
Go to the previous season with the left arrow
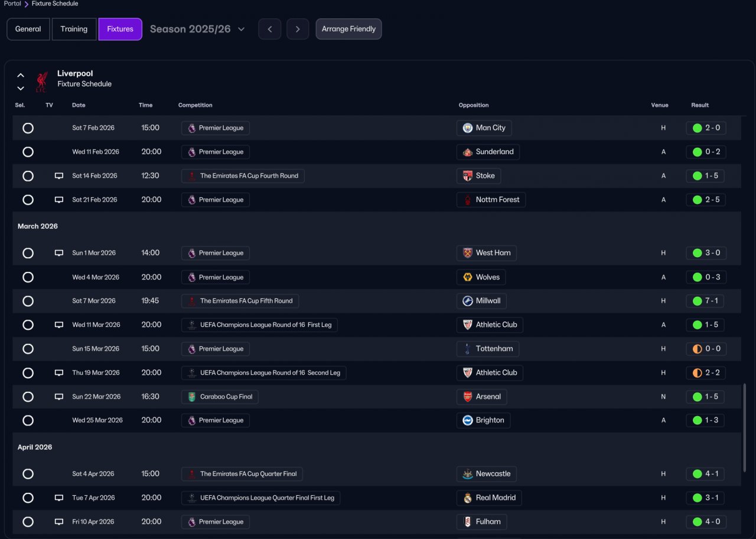click(269, 29)
